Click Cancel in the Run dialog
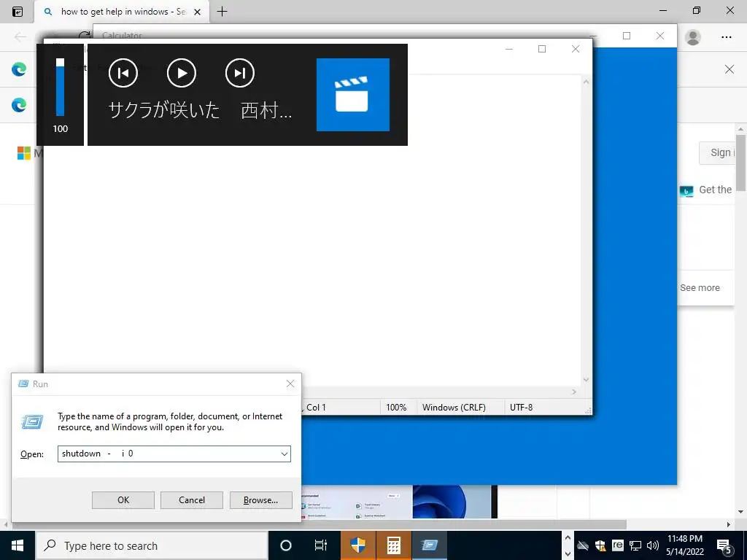Image resolution: width=747 pixels, height=560 pixels. [192, 500]
